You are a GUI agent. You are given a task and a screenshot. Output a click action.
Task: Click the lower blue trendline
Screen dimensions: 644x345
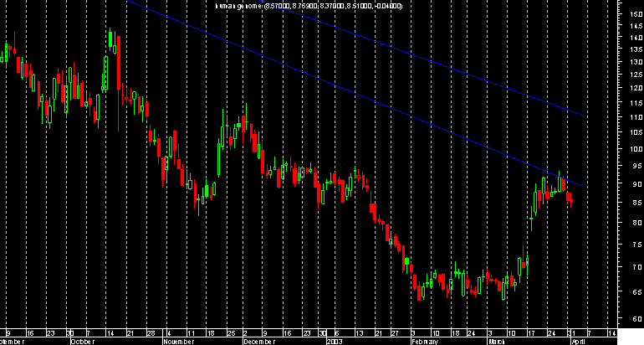(355, 93)
